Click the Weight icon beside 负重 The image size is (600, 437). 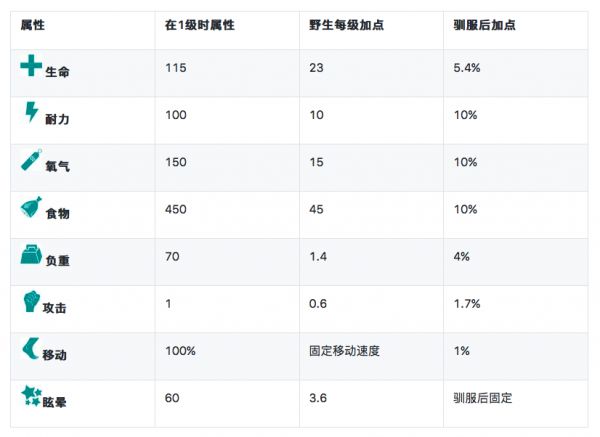pos(31,255)
